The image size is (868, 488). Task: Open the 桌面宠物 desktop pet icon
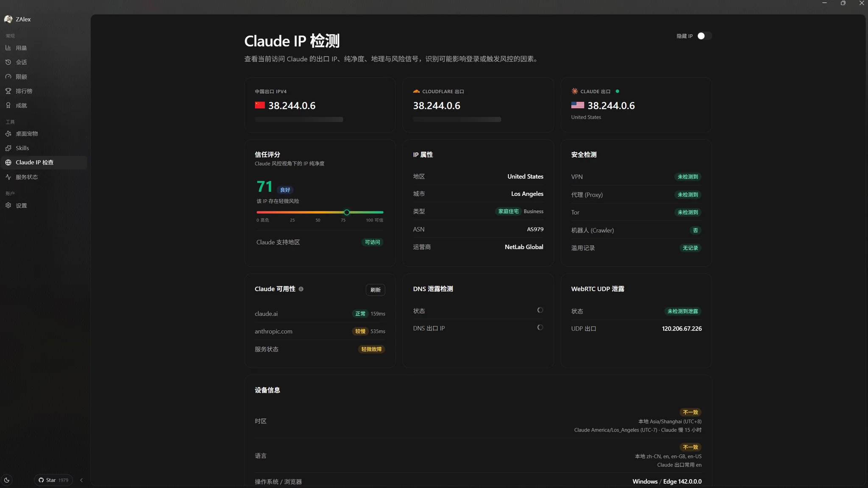pos(8,134)
